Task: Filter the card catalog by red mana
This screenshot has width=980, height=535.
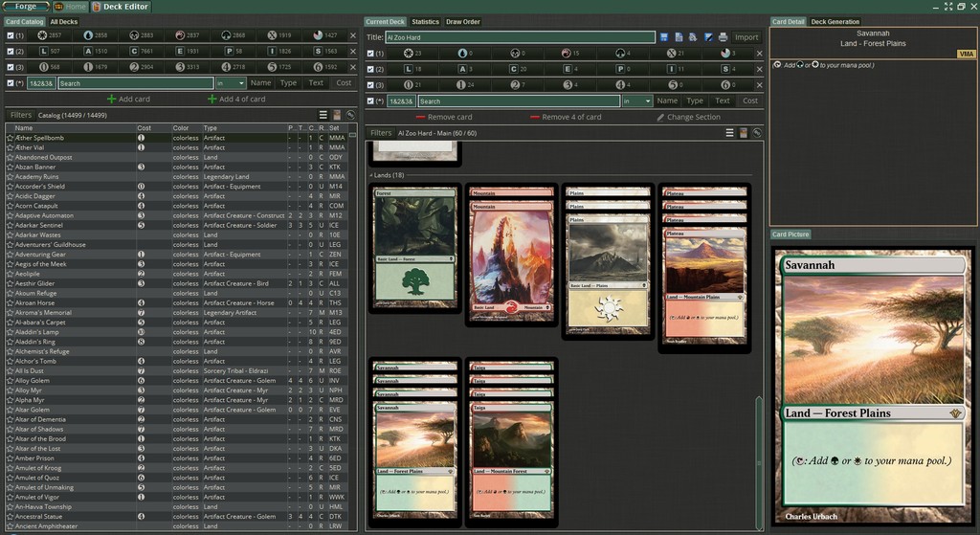Action: click(180, 35)
